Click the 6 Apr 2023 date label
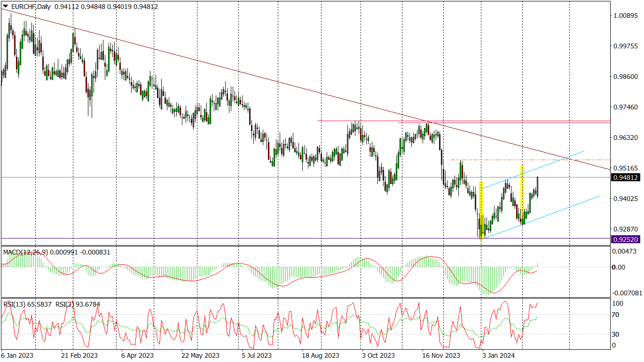 [137, 355]
